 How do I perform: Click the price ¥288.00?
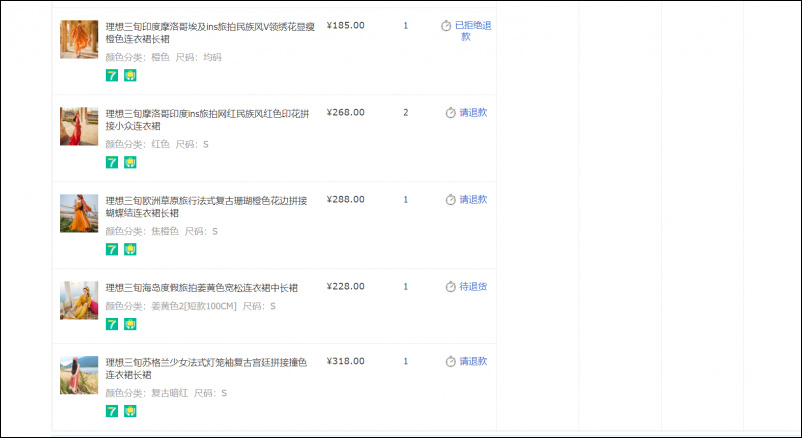pos(345,200)
